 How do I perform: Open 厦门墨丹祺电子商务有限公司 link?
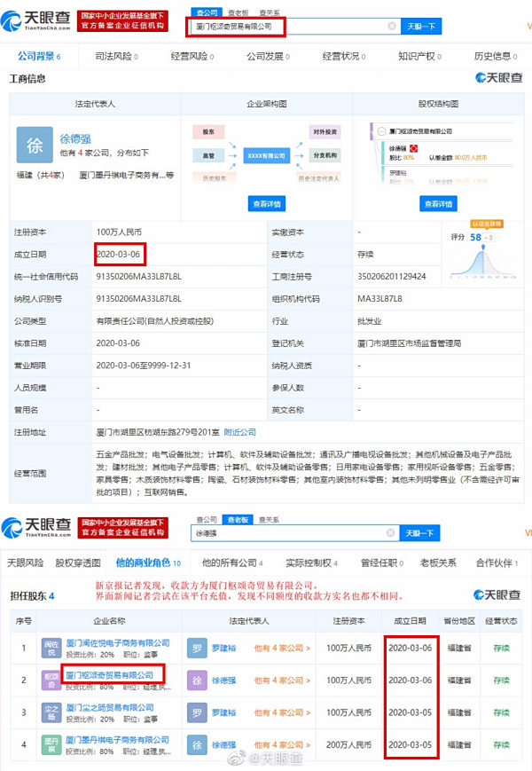tap(118, 740)
